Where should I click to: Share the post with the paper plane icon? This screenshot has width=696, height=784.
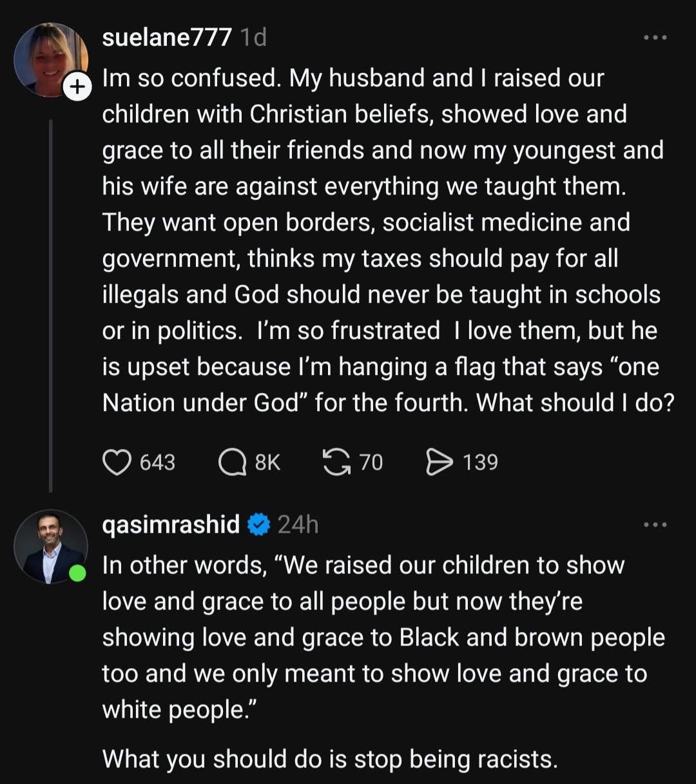pos(440,462)
